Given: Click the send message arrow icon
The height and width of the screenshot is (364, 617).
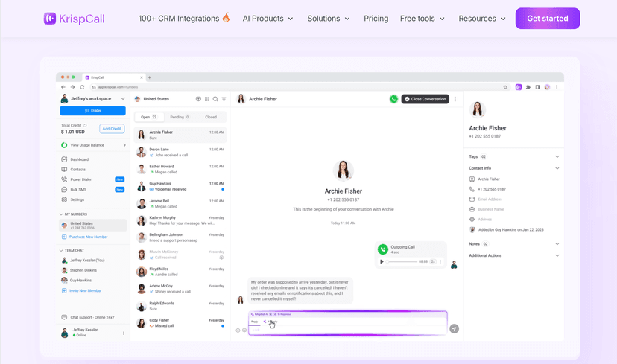Looking at the screenshot, I should 454,328.
